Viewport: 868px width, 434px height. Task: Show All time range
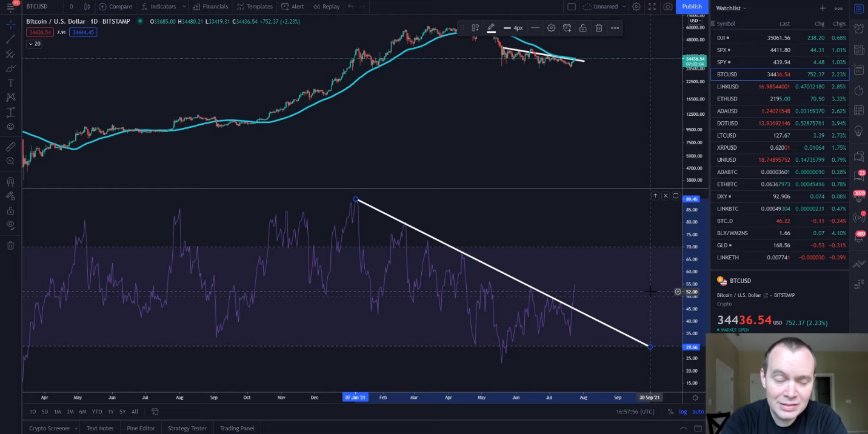pyautogui.click(x=135, y=412)
